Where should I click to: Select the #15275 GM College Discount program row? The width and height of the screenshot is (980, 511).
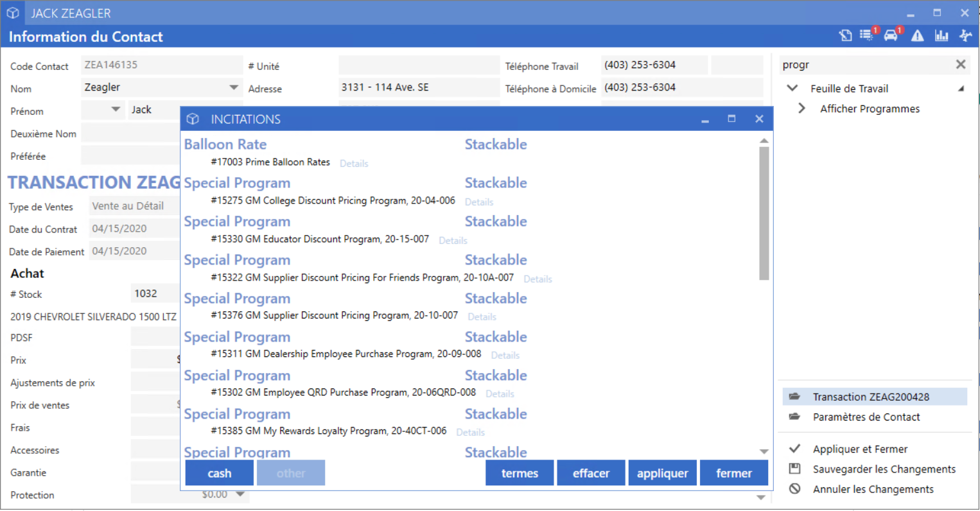click(333, 200)
